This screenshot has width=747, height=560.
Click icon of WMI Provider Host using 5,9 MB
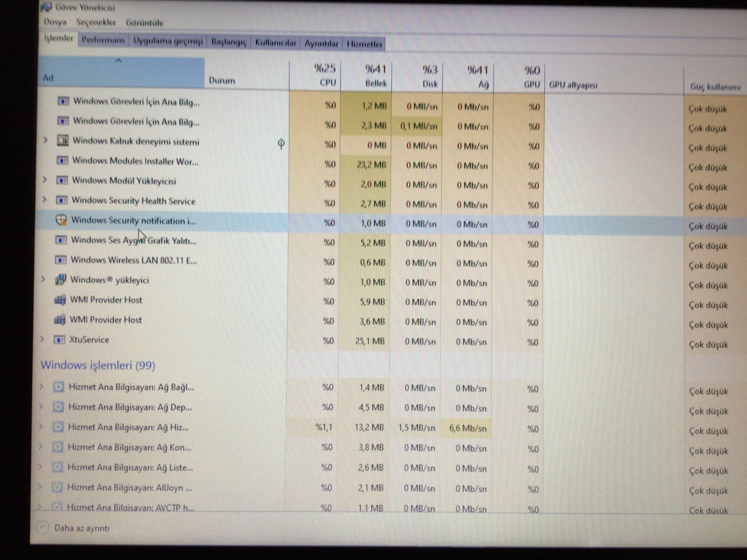[x=60, y=300]
